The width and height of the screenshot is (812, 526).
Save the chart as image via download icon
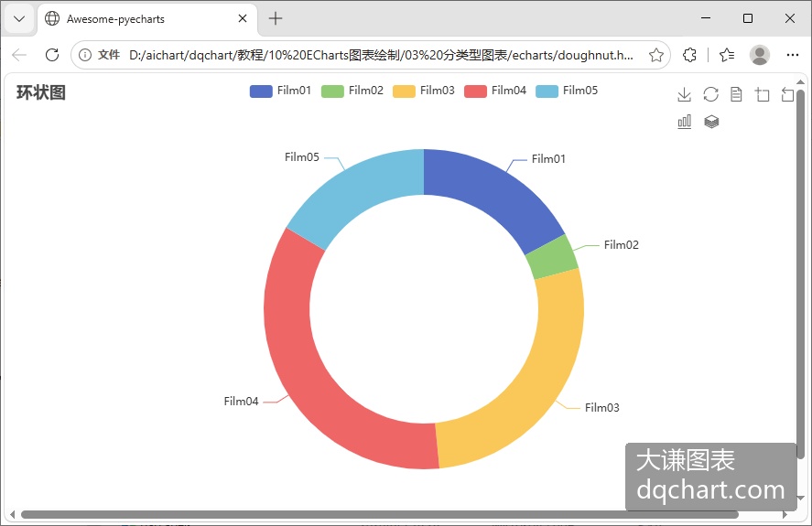(684, 95)
